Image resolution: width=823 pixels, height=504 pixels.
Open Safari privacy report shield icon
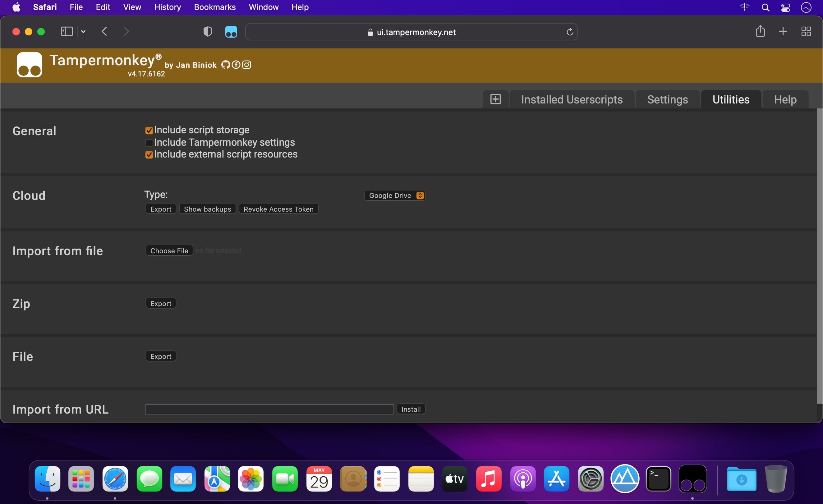click(208, 32)
